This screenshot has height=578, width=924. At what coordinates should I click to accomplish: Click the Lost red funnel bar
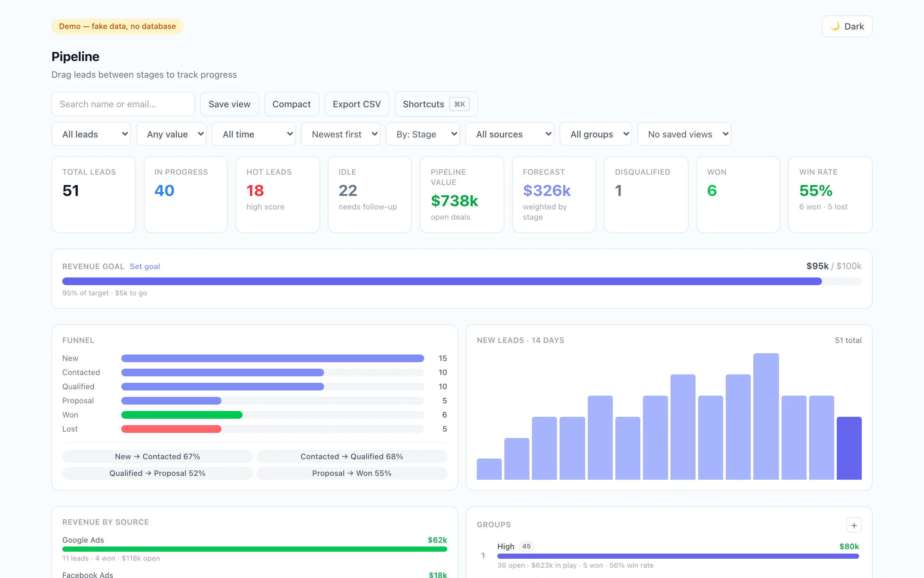point(171,429)
